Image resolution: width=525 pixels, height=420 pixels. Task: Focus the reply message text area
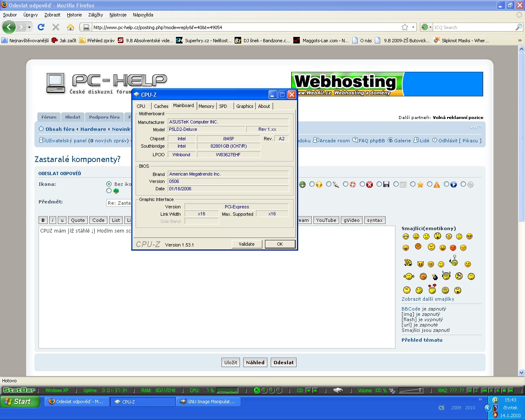pyautogui.click(x=217, y=287)
